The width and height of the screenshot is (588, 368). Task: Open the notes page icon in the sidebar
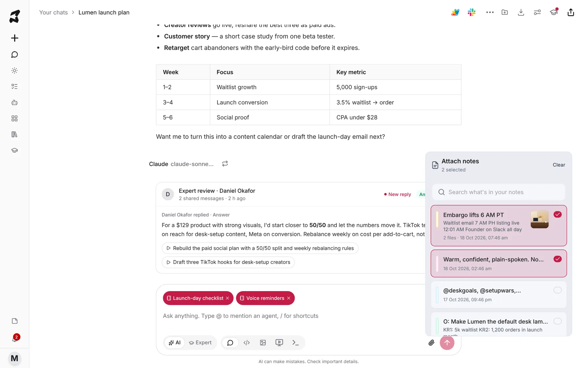[x=14, y=321]
